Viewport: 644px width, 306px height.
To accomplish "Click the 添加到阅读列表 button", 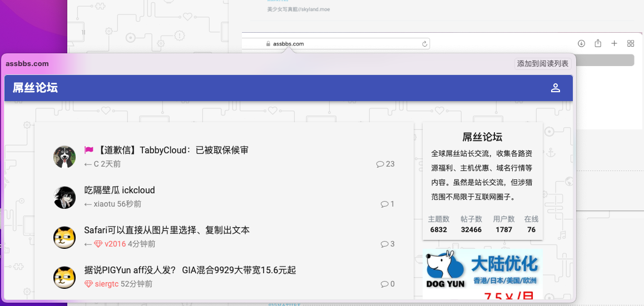I will [543, 64].
